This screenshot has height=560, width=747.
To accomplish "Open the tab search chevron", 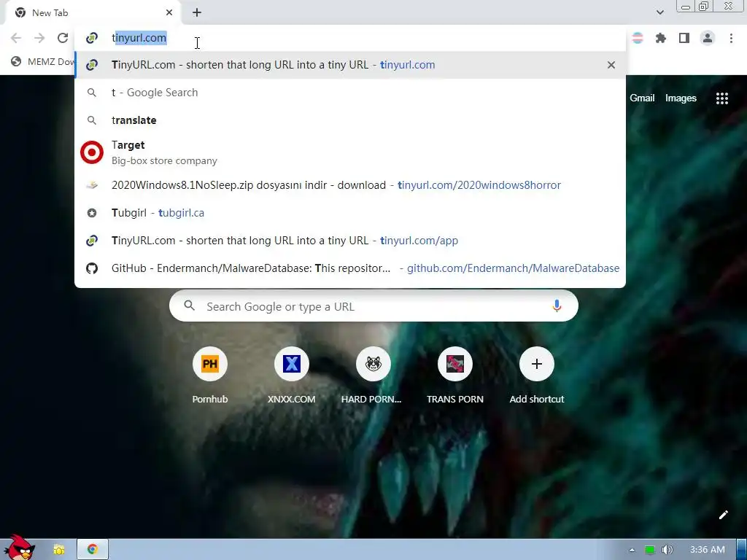I will pyautogui.click(x=659, y=12).
